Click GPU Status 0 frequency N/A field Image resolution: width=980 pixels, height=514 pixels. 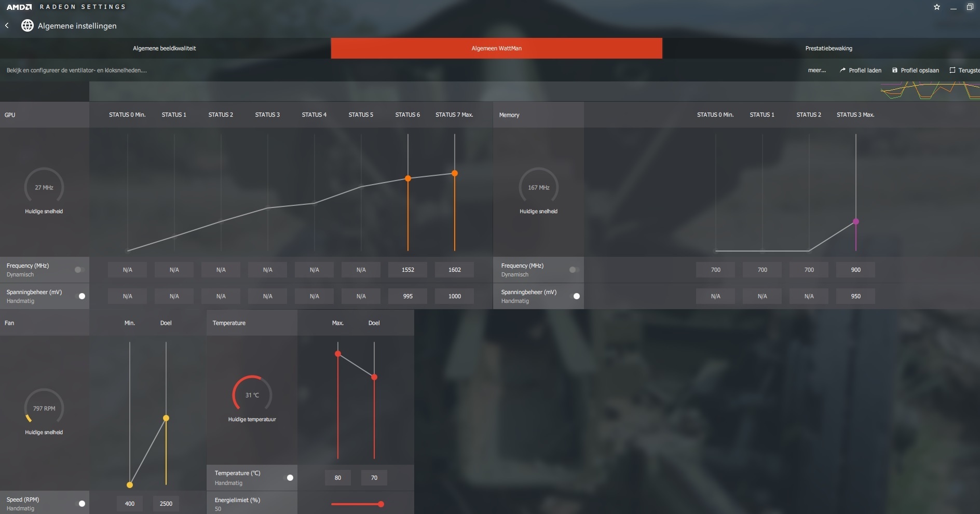pyautogui.click(x=128, y=270)
